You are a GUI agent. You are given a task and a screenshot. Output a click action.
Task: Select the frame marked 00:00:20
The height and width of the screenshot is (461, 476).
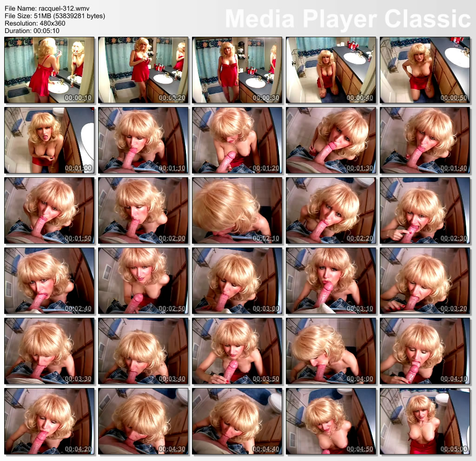point(143,70)
